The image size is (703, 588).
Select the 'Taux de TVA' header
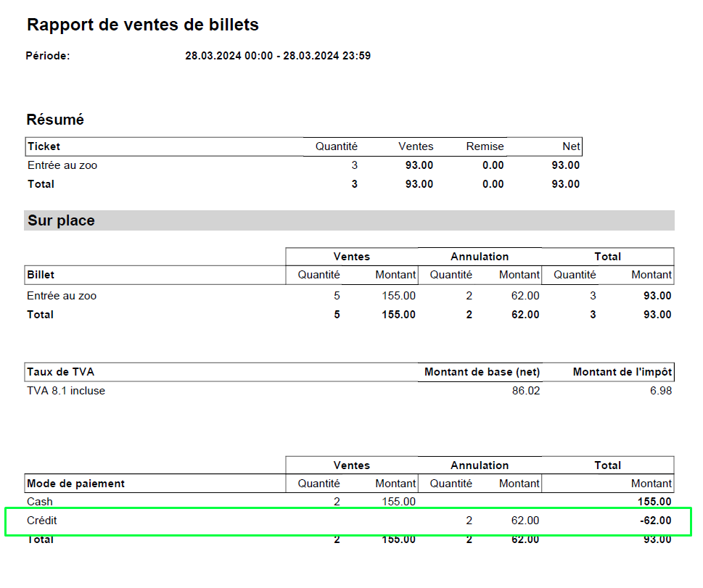60,372
